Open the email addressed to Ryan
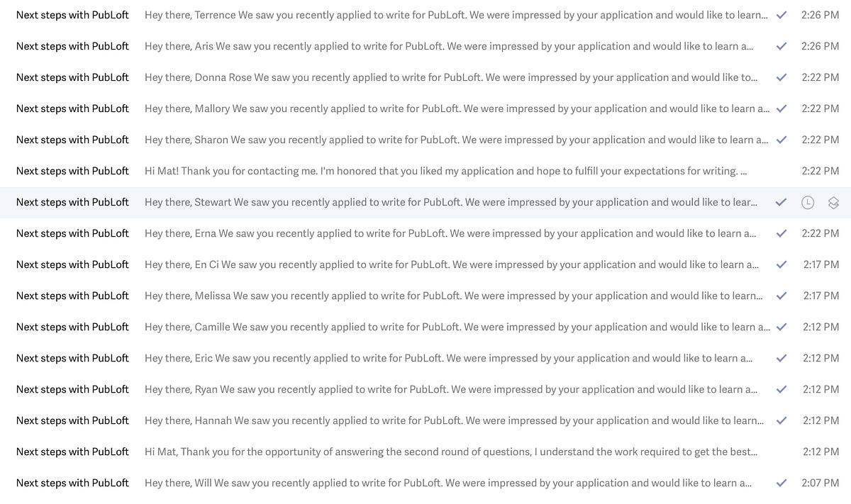This screenshot has height=504, width=851. point(425,389)
